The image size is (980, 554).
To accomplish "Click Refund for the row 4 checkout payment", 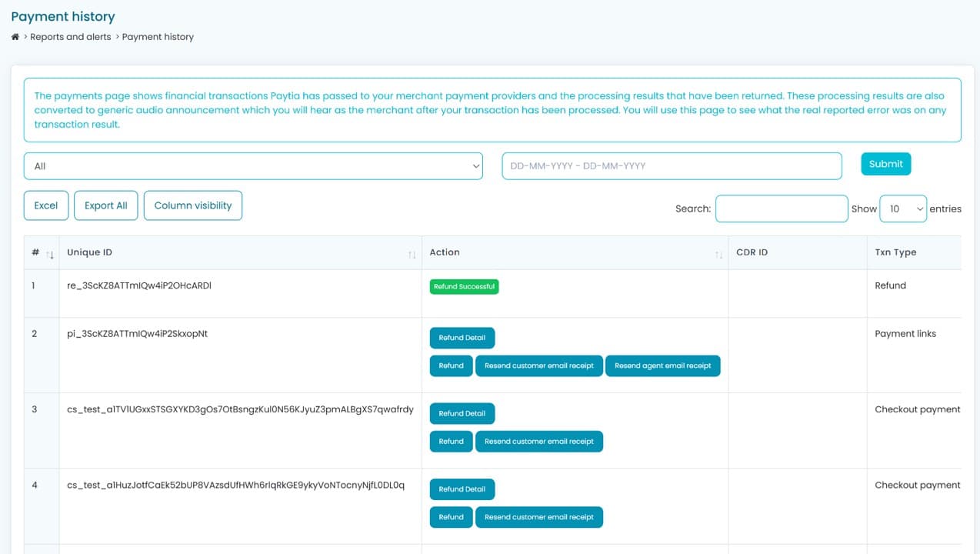I will (x=451, y=516).
